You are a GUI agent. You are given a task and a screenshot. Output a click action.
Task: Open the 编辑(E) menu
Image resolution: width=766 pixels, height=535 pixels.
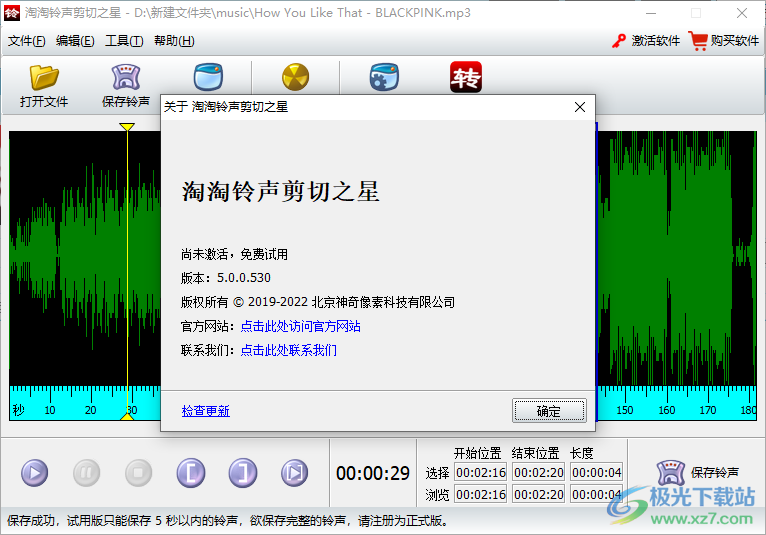(75, 41)
